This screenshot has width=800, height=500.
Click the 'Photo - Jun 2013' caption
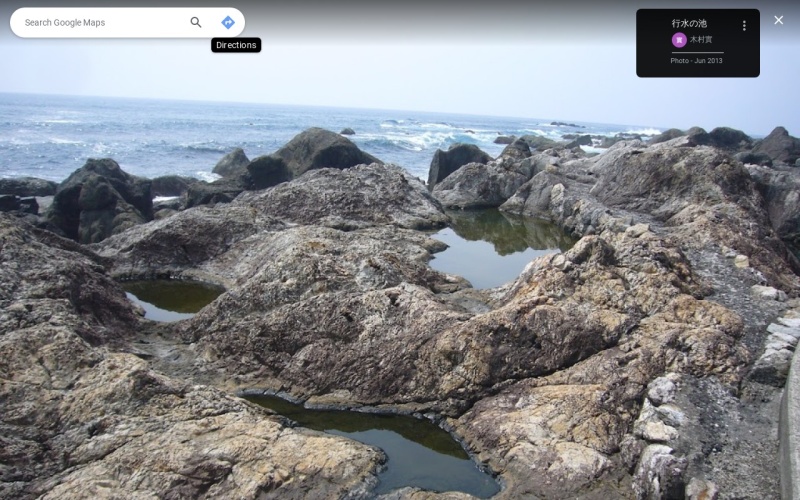[x=696, y=61]
